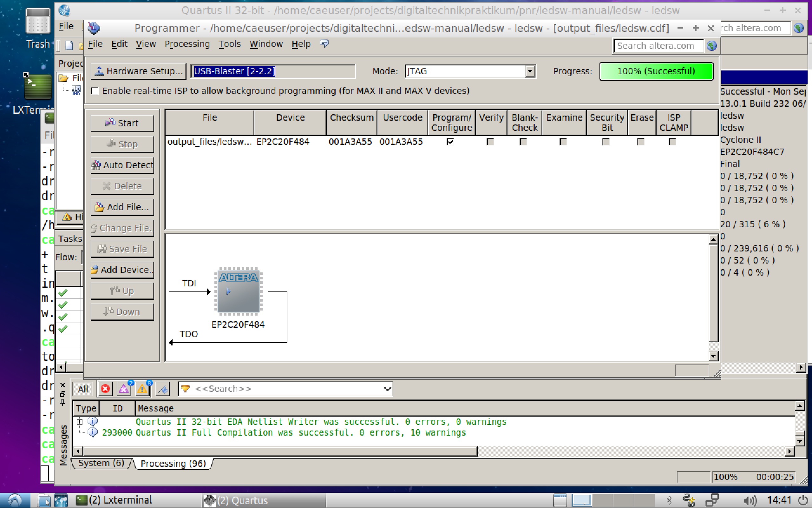Click the Delete button in Programmer

pyautogui.click(x=122, y=186)
